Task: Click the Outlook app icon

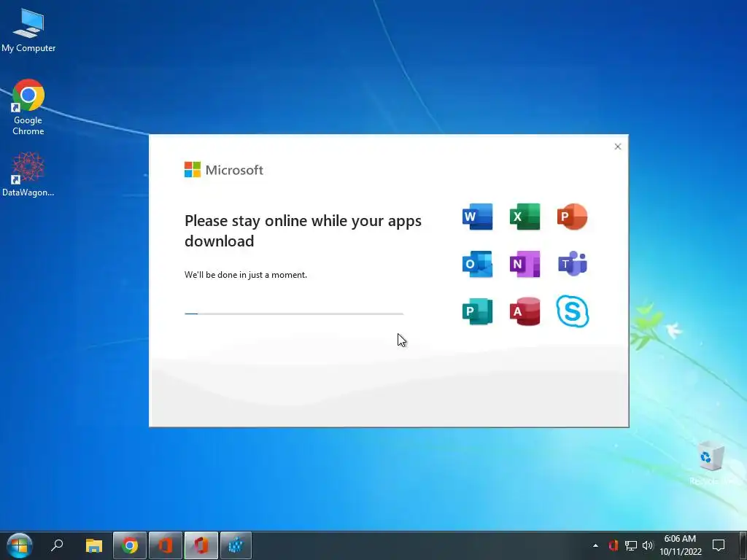Action: click(477, 264)
